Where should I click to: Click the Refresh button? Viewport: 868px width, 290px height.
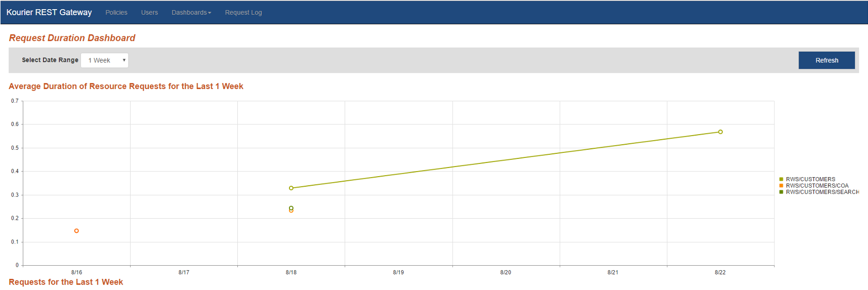(x=826, y=60)
